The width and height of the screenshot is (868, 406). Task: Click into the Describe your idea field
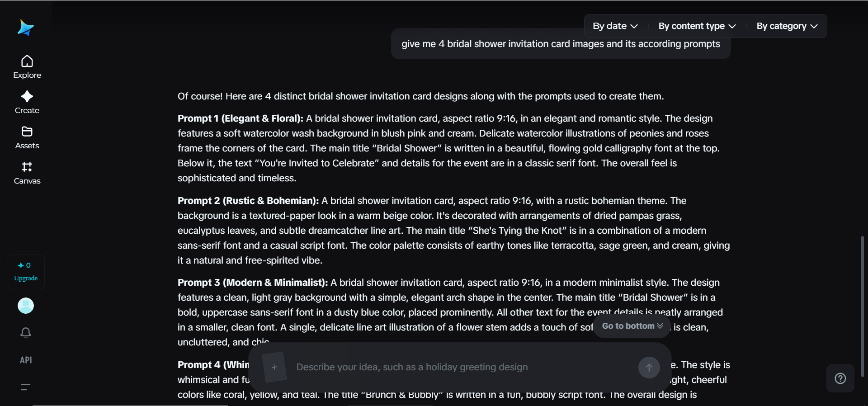click(461, 367)
